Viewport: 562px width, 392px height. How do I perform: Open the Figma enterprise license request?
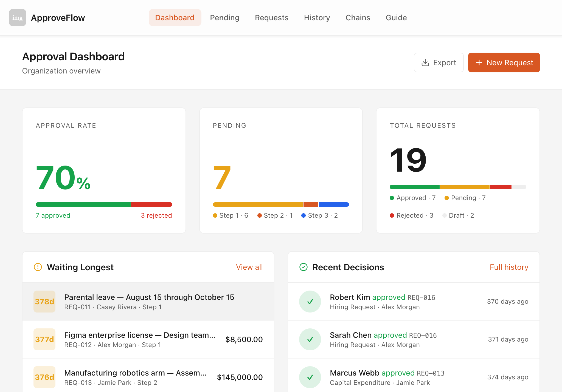click(x=148, y=339)
